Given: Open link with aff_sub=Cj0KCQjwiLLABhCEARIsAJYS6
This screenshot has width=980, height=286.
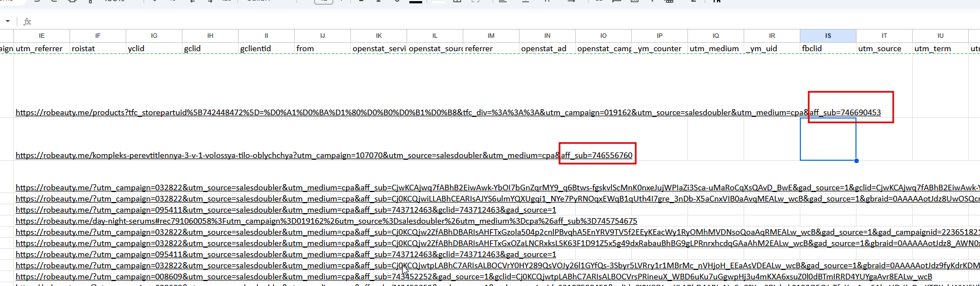Looking at the screenshot, I should pyautogui.click(x=497, y=199).
